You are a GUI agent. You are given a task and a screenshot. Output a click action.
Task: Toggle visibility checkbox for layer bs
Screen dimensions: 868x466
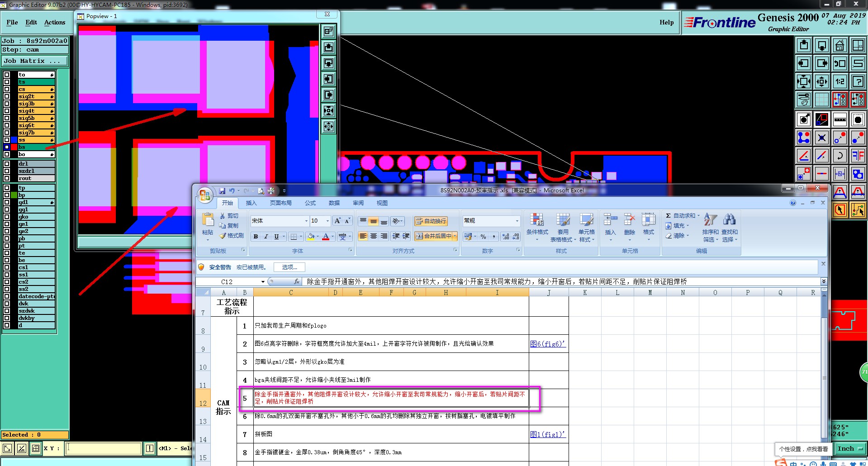point(7,147)
